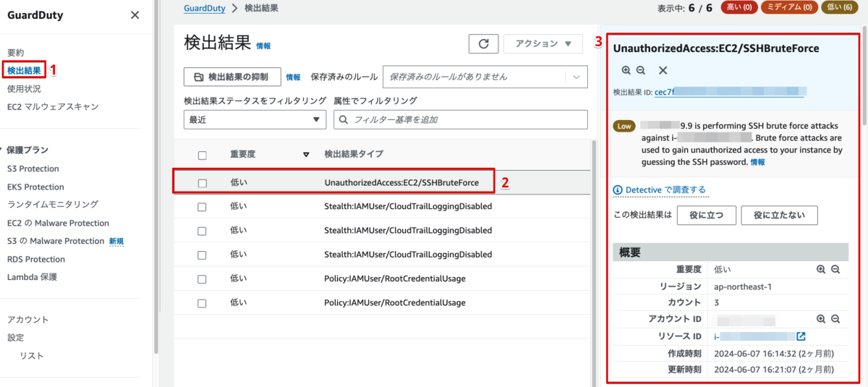
Task: Click Detective で調査する link
Action: (x=665, y=190)
